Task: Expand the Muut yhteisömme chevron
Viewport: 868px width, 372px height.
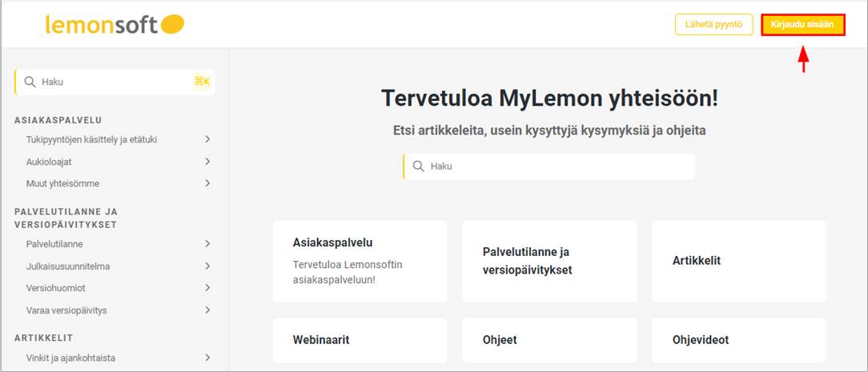Action: [x=207, y=183]
